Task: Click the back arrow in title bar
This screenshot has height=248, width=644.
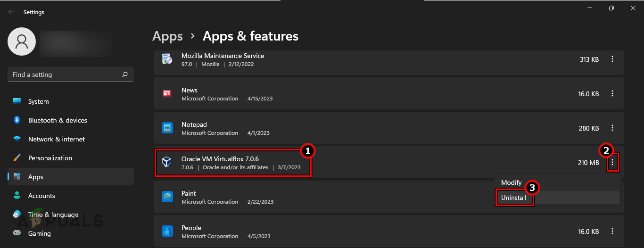Action: tap(11, 12)
